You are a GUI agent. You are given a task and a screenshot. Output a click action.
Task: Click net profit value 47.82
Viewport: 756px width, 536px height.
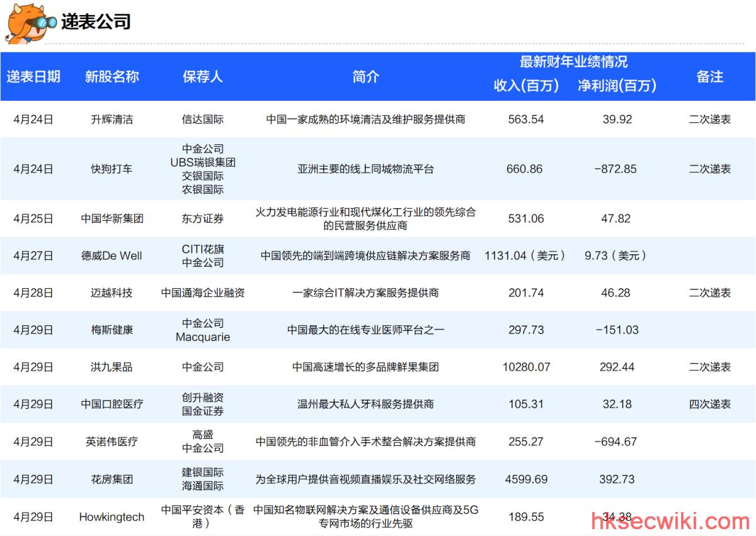(617, 219)
